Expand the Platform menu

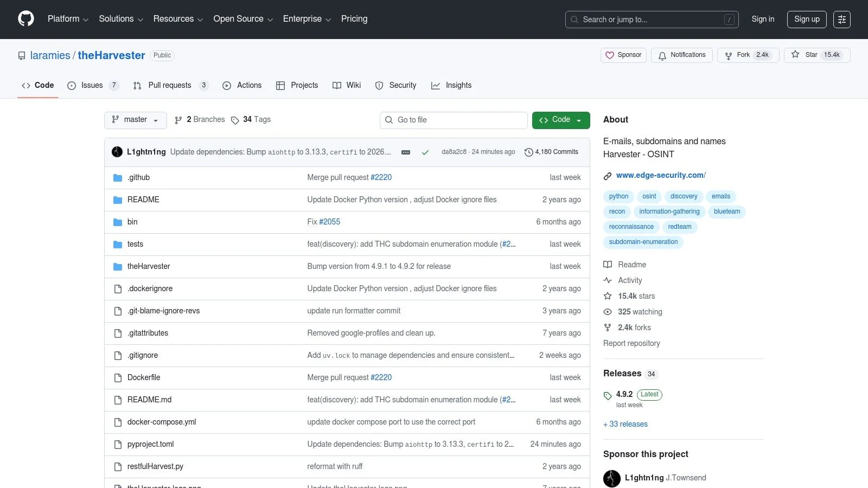68,19
